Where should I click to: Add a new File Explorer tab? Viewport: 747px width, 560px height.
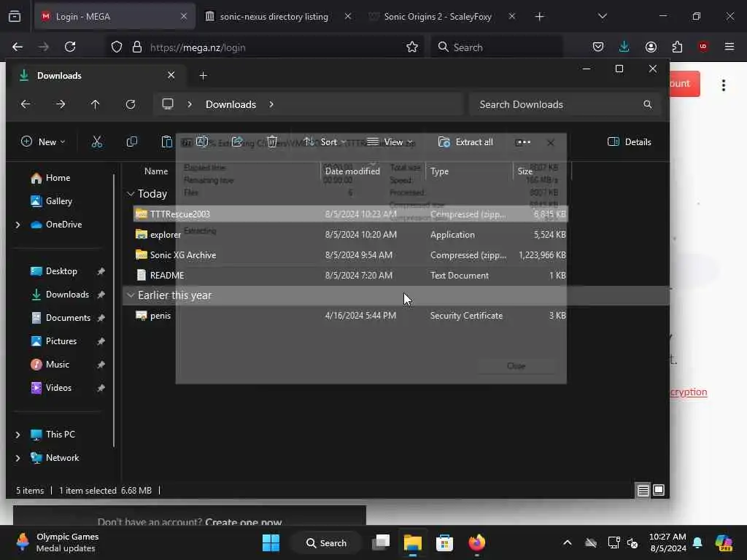tap(203, 76)
